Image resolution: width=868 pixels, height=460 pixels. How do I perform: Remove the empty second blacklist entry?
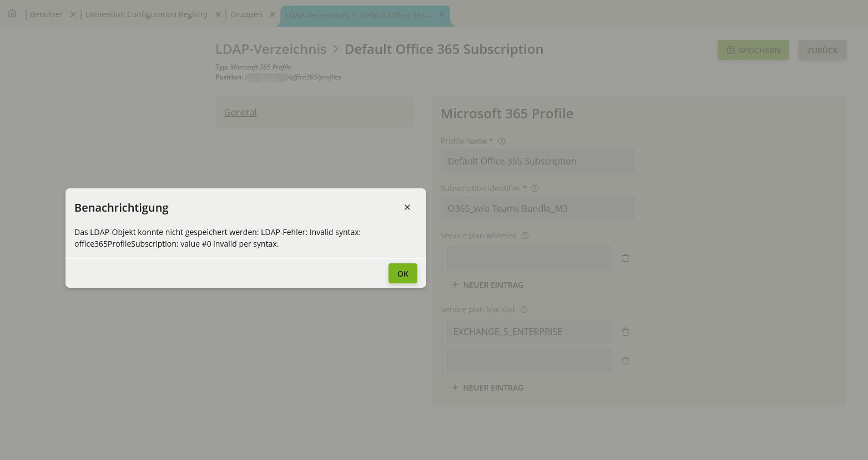[x=625, y=361]
